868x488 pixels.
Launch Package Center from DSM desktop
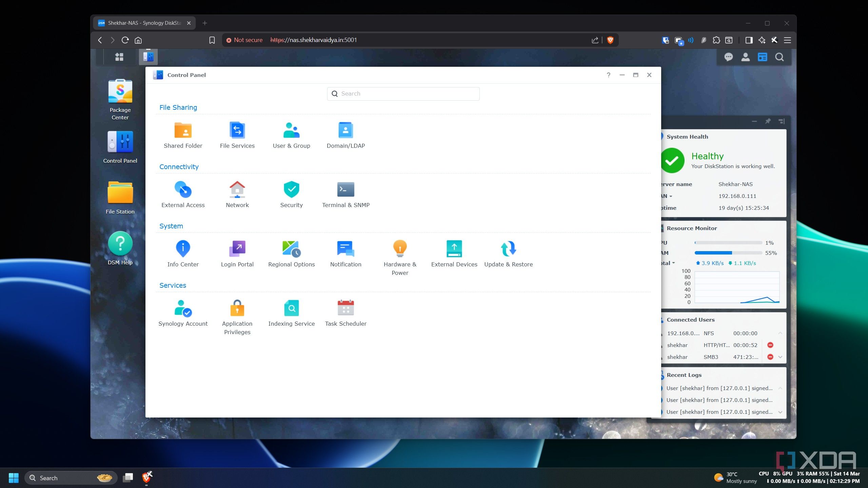pyautogui.click(x=120, y=99)
